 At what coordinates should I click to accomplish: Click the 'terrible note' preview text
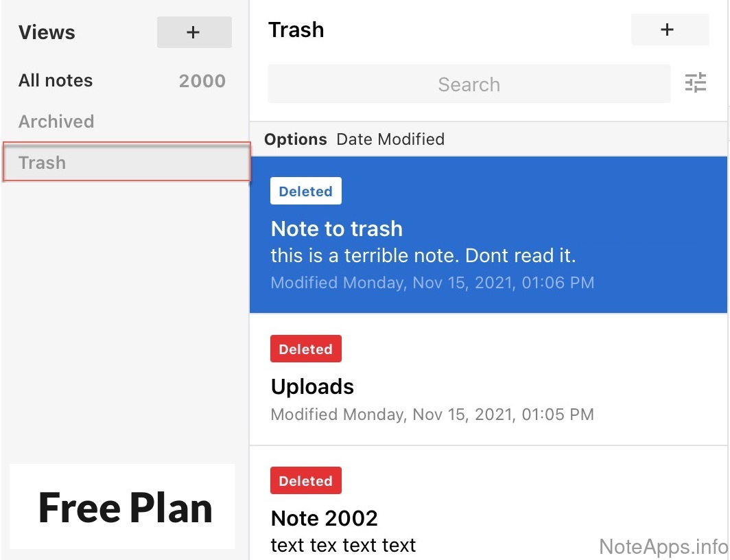click(x=423, y=256)
